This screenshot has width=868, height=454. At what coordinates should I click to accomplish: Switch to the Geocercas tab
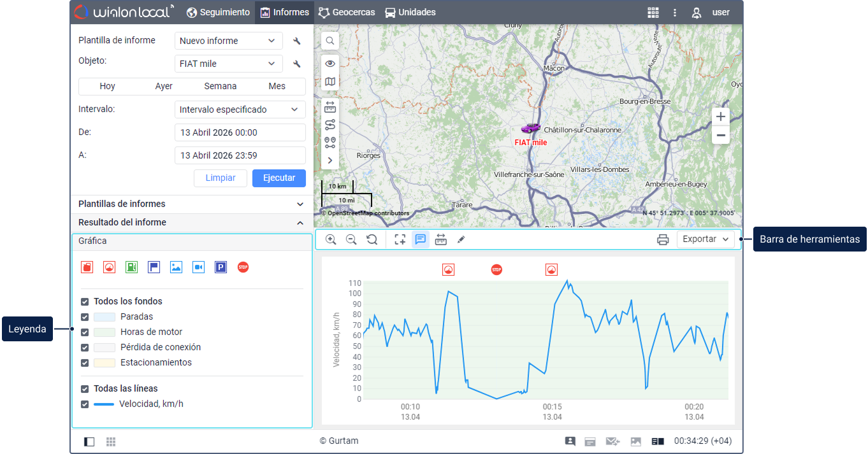(347, 12)
